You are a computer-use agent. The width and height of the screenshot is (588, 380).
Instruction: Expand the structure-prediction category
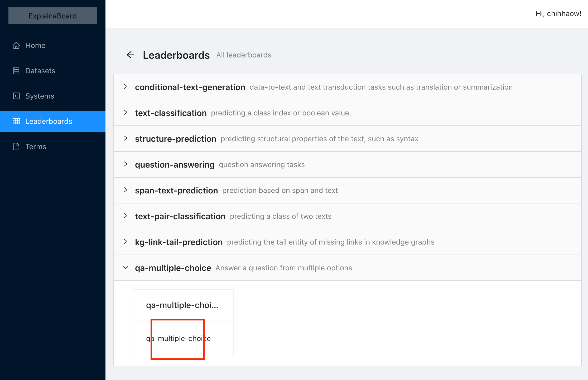126,138
